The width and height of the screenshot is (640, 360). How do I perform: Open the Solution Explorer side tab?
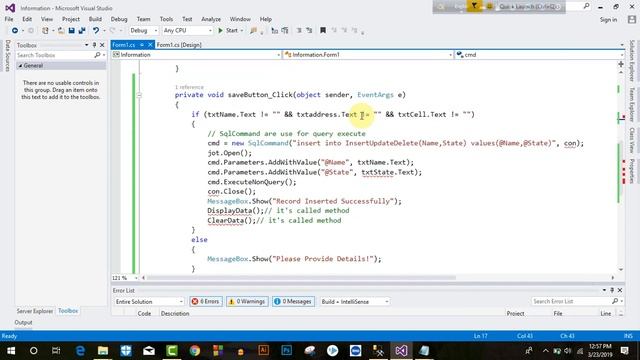[x=632, y=61]
